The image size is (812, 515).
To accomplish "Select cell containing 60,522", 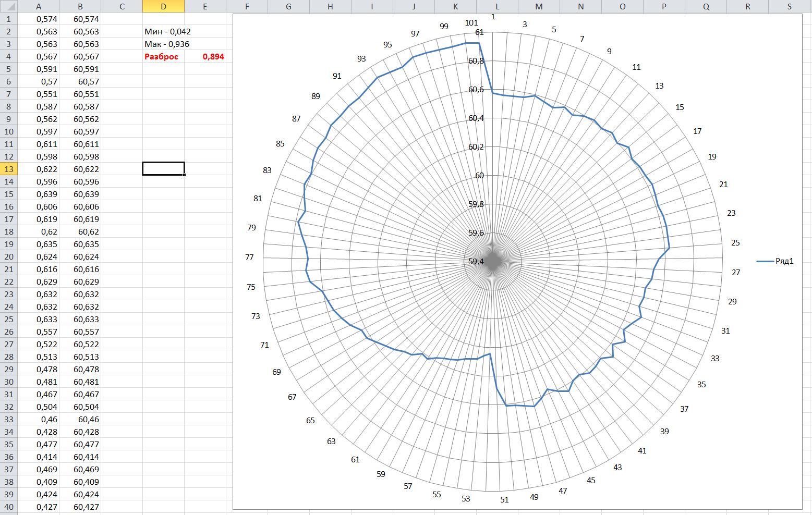I will [x=80, y=344].
